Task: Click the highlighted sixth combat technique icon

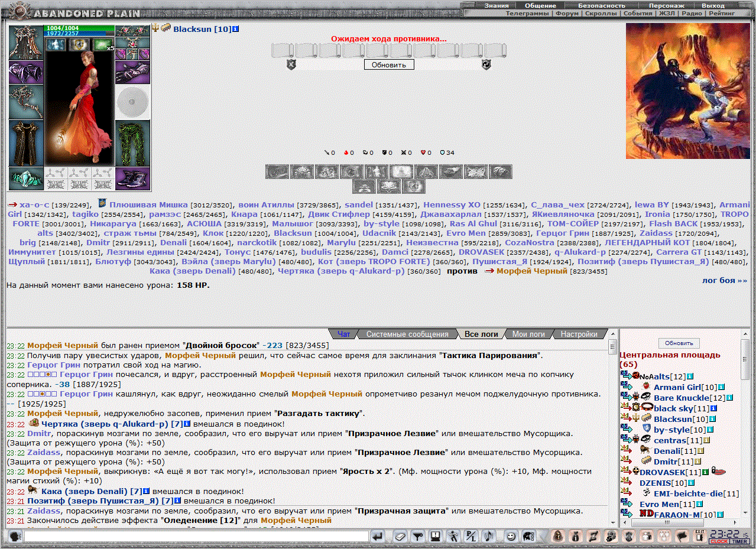Action: (x=401, y=172)
